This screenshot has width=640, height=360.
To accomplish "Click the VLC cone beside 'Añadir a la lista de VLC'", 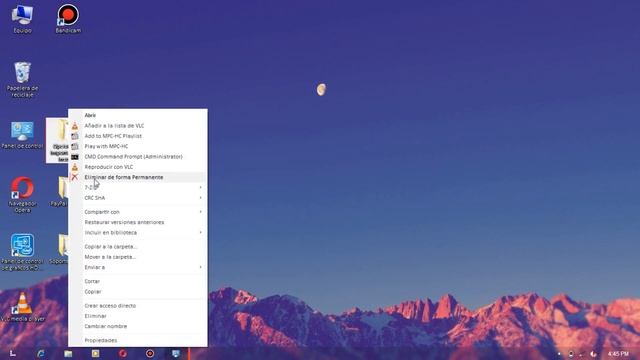I will point(75,126).
